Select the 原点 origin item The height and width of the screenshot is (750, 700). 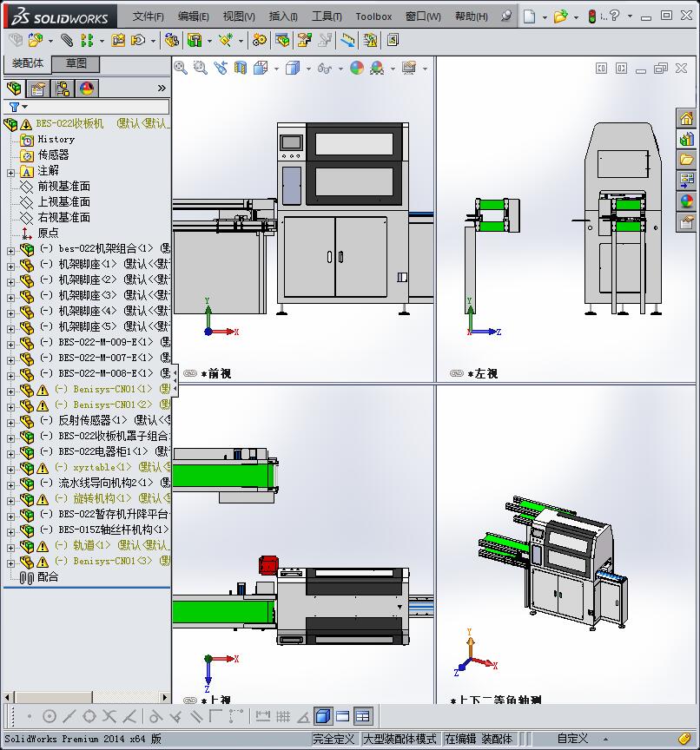(x=48, y=233)
